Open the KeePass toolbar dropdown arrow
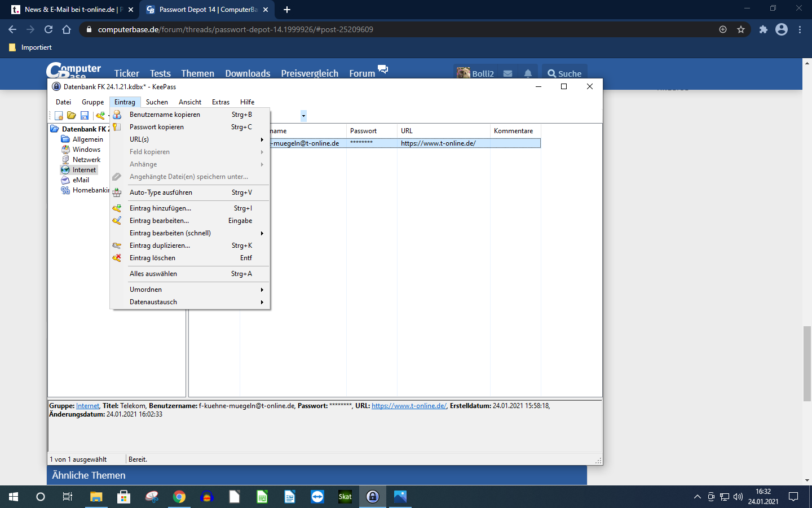 pyautogui.click(x=303, y=116)
